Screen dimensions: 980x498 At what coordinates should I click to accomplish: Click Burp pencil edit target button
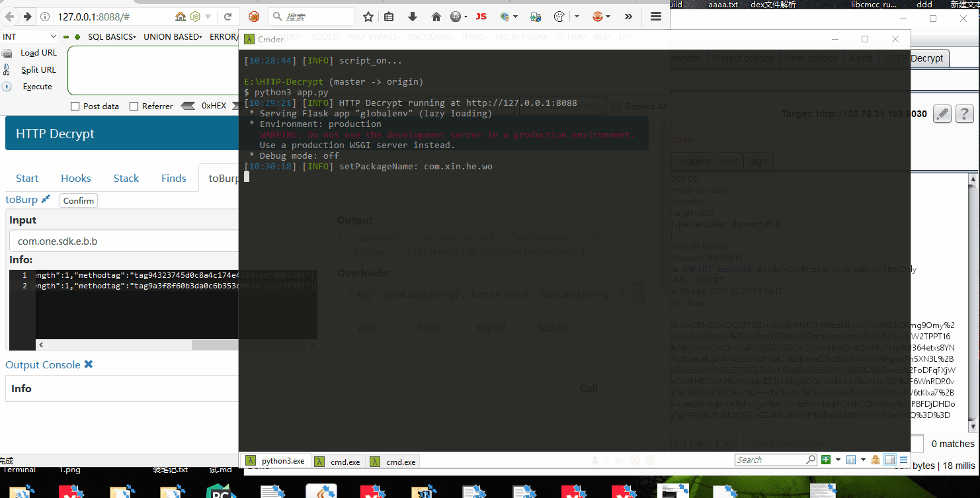click(x=942, y=114)
